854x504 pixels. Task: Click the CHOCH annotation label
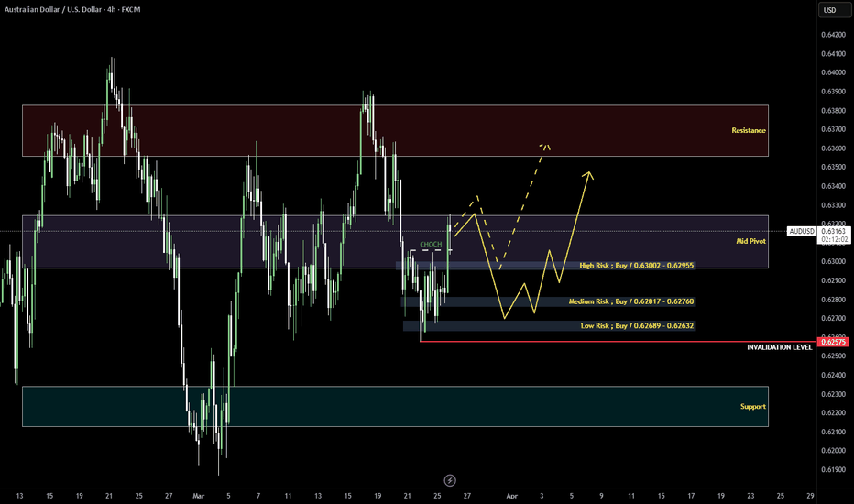[431, 244]
